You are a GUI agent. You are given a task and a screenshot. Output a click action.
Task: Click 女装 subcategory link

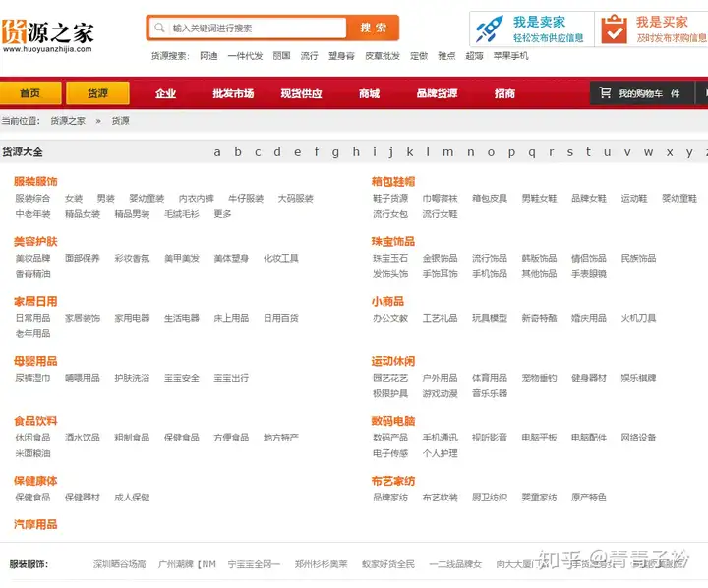click(x=74, y=199)
